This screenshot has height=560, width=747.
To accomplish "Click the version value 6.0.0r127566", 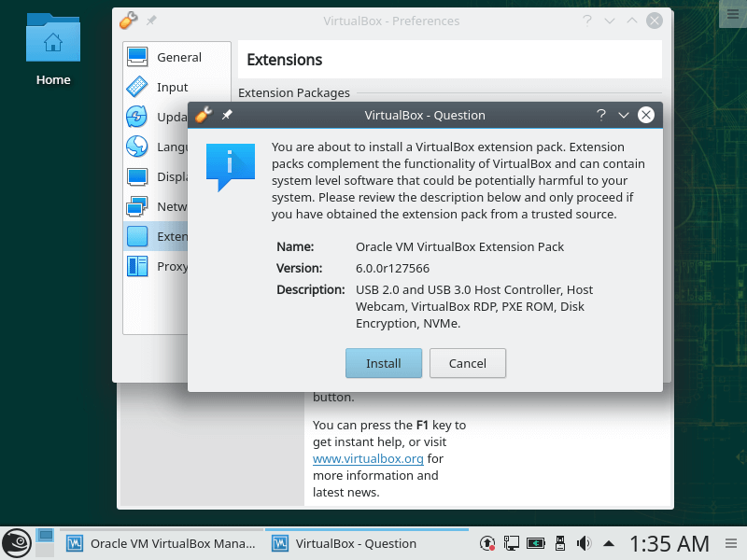I will [x=392, y=268].
